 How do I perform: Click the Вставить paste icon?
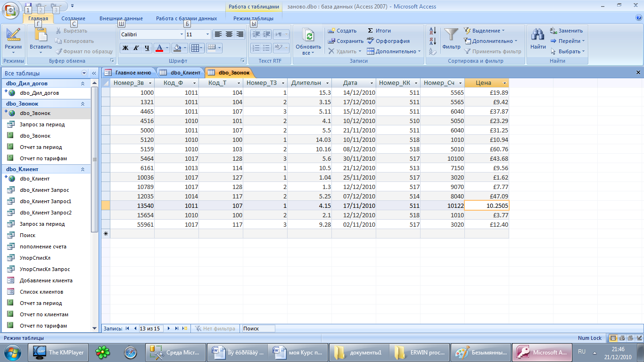tap(41, 34)
